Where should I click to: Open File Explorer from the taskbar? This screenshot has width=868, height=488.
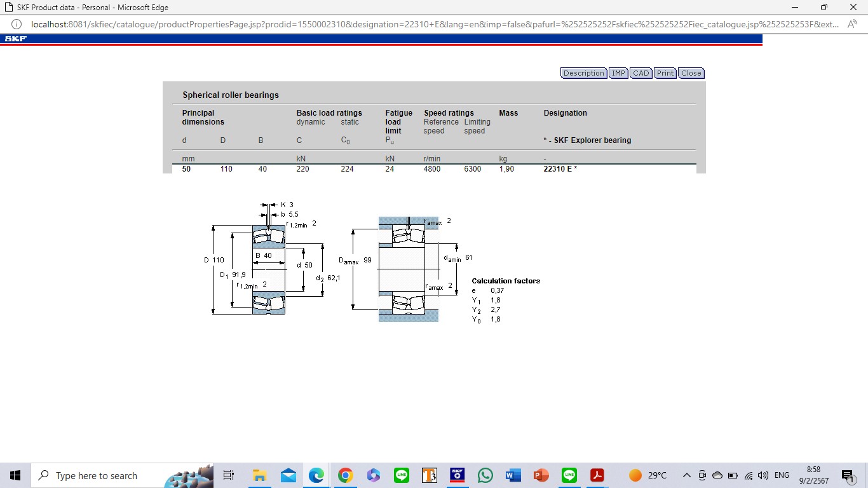click(x=259, y=475)
